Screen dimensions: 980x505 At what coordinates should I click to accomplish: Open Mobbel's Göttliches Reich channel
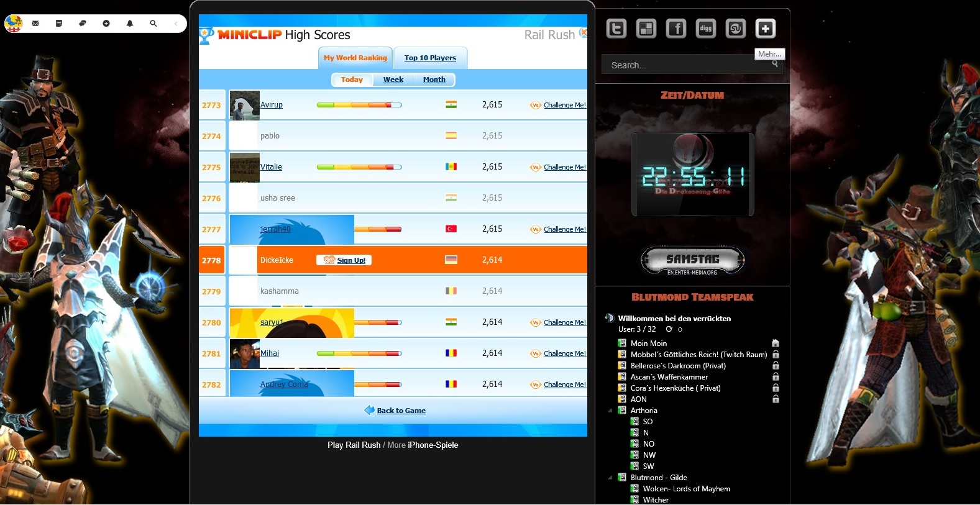pyautogui.click(x=698, y=354)
